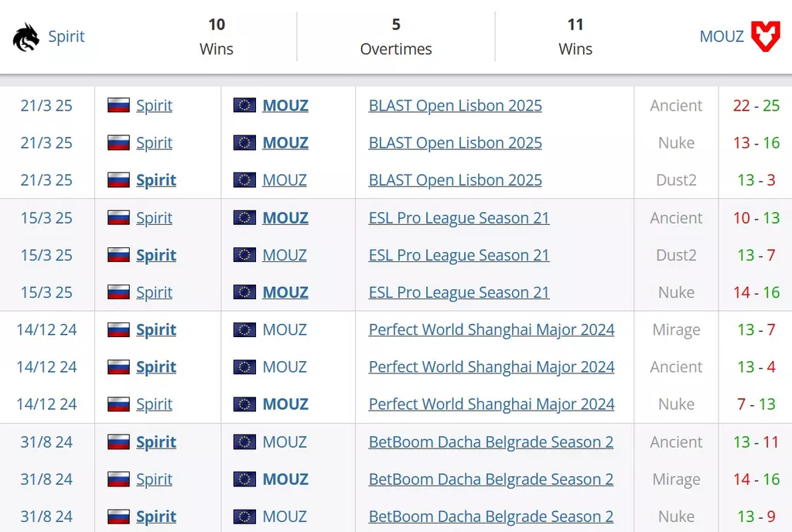Open BetBoom Dacha Belgrade Season 2 in the 13 - 11 row
The image size is (792, 532).
point(491,442)
